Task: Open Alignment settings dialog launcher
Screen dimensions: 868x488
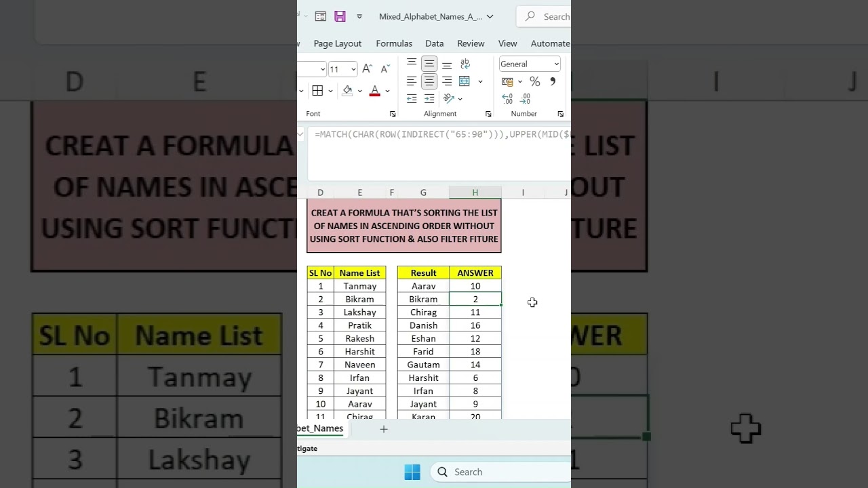Action: (x=488, y=114)
